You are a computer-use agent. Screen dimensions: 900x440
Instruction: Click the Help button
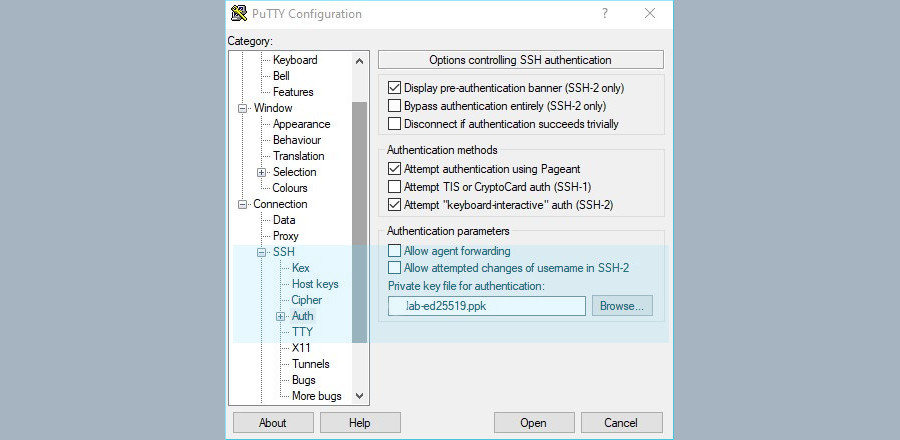tap(360, 423)
